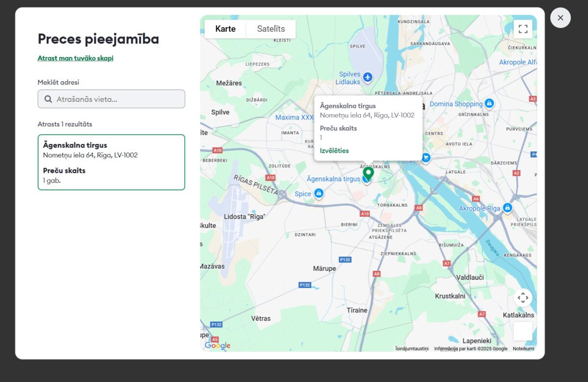Switch to the Karte map tab
Screen dimensions: 588x382
[225, 29]
